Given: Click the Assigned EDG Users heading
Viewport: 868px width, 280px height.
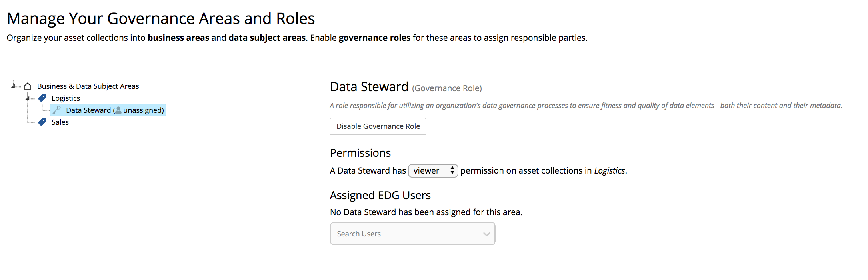Looking at the screenshot, I should tap(380, 195).
